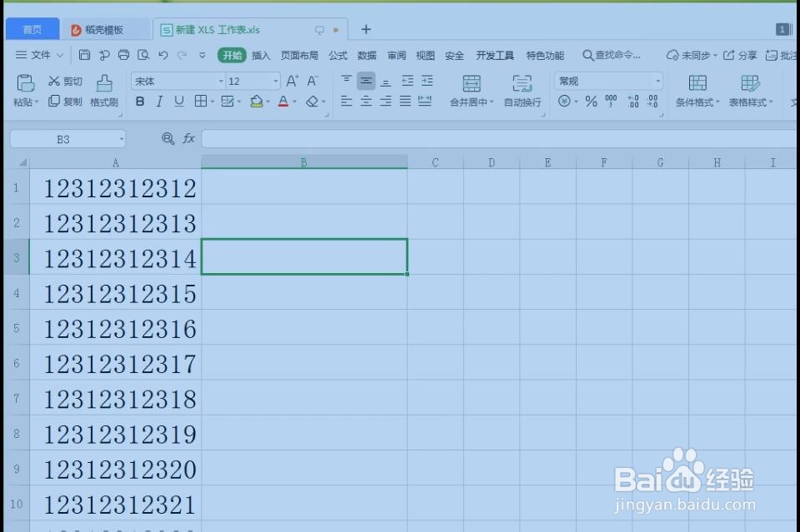Apply a Table Style (表格样式)
This screenshot has height=532, width=800.
click(749, 92)
